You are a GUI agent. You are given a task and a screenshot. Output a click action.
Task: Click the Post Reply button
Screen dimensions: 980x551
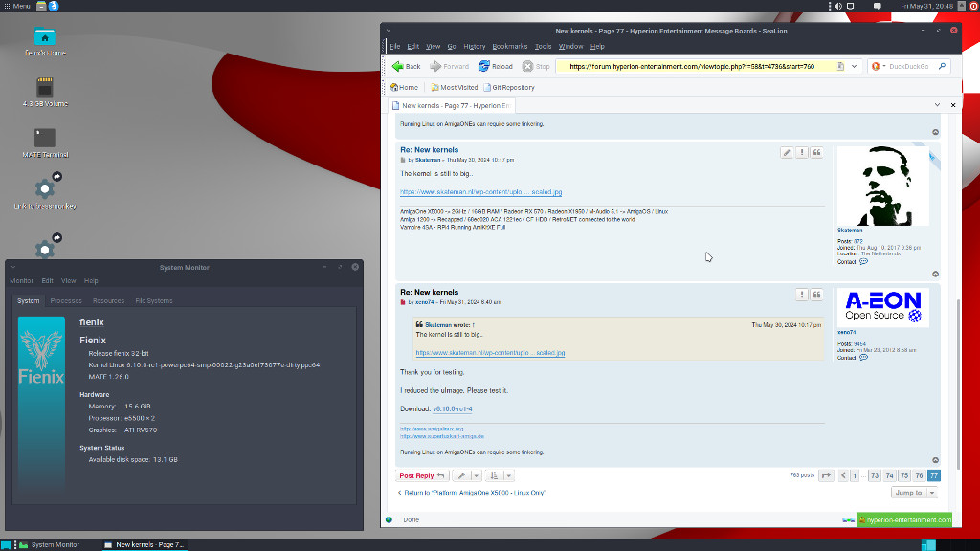coord(422,476)
